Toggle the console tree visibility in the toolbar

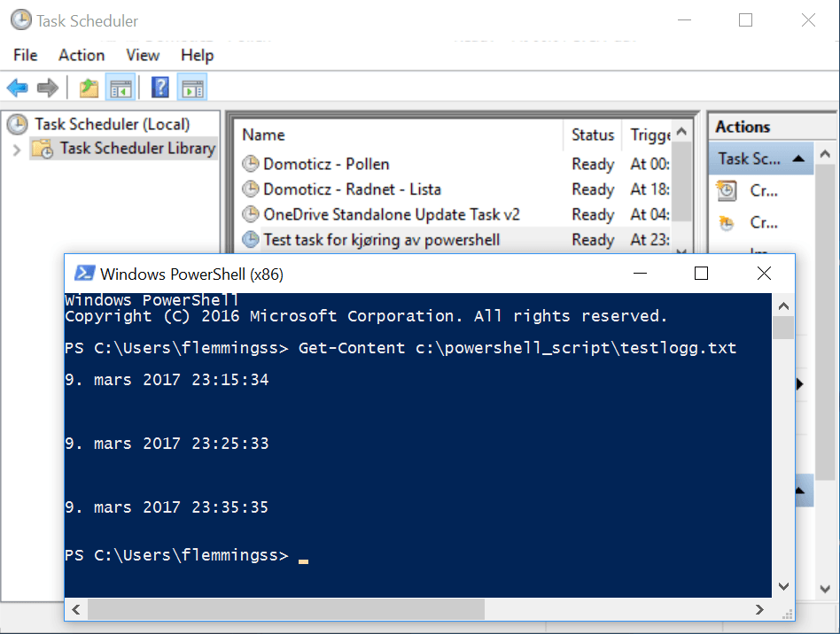point(121,87)
